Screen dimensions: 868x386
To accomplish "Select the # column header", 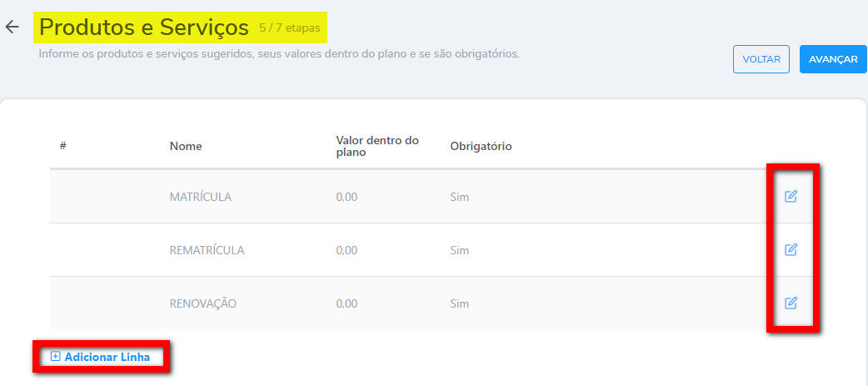I will click(x=63, y=146).
